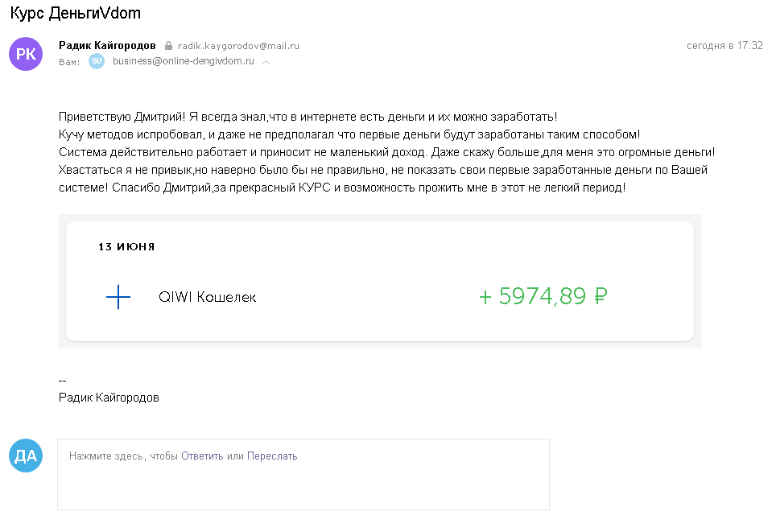This screenshot has width=776, height=532.
Task: Focus the quick reply text box
Action: pyautogui.click(x=303, y=474)
